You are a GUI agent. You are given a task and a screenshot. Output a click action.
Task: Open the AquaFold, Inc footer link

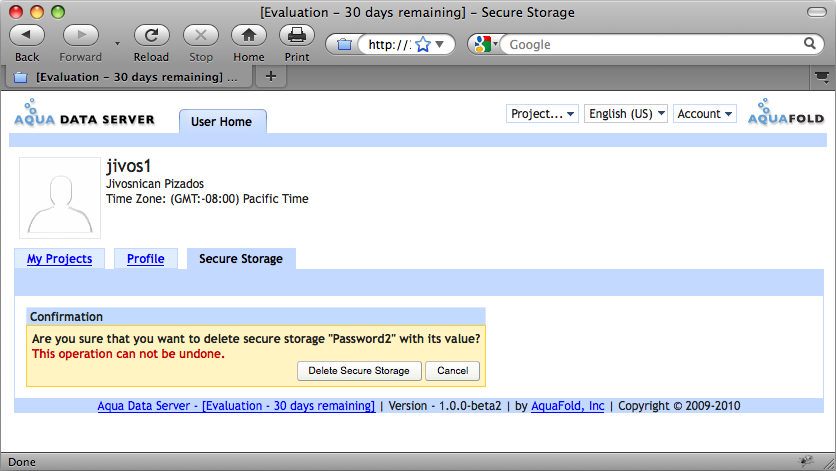point(567,406)
